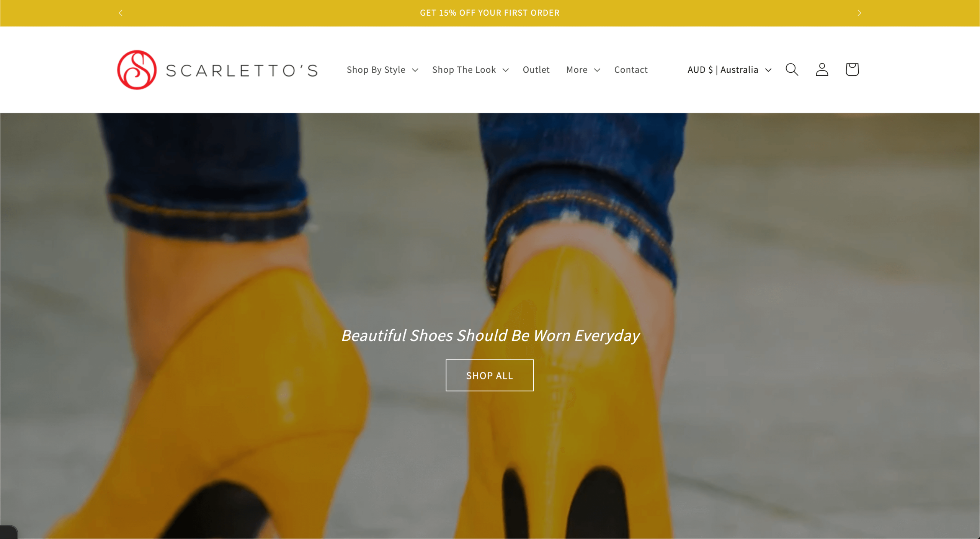
Task: Click the 15% off first order announcement
Action: [x=490, y=13]
